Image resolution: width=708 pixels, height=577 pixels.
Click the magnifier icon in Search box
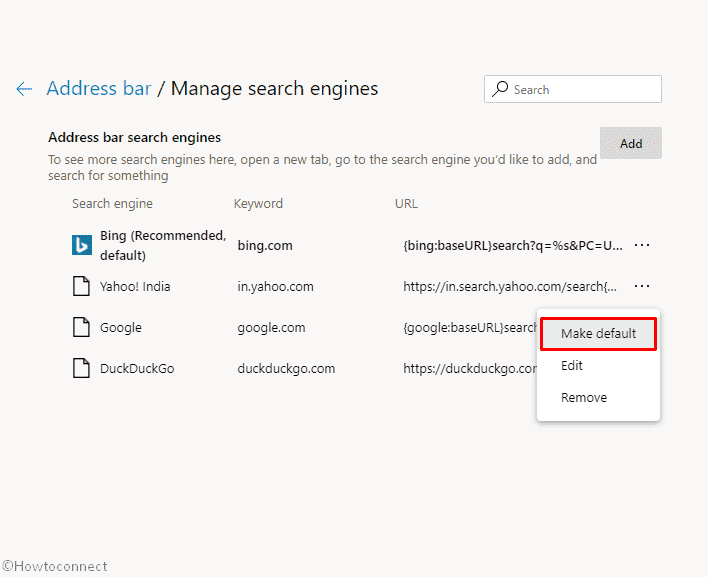click(500, 89)
